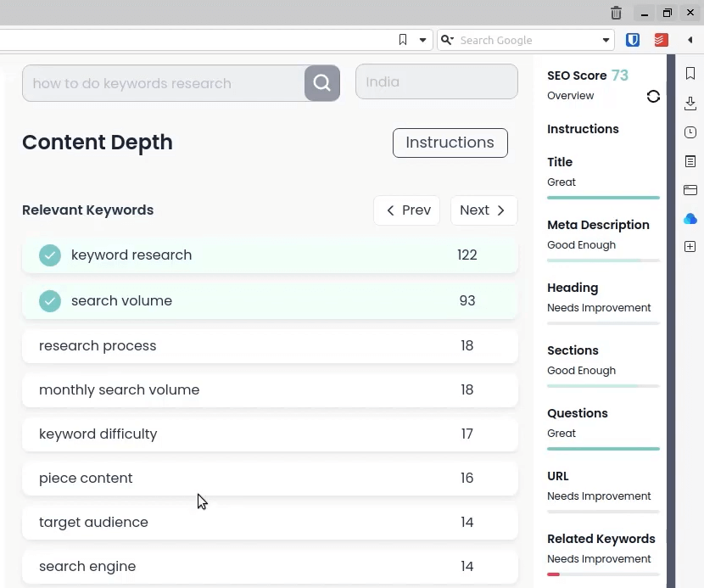The image size is (704, 588).
Task: Go to Next page of relevant keywords
Action: [x=483, y=210]
